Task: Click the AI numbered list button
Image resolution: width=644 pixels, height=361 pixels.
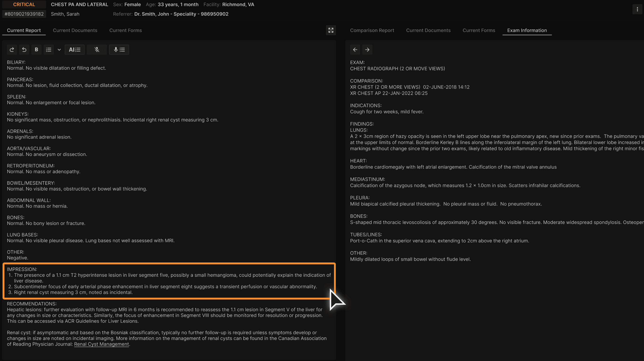Action: pyautogui.click(x=75, y=50)
